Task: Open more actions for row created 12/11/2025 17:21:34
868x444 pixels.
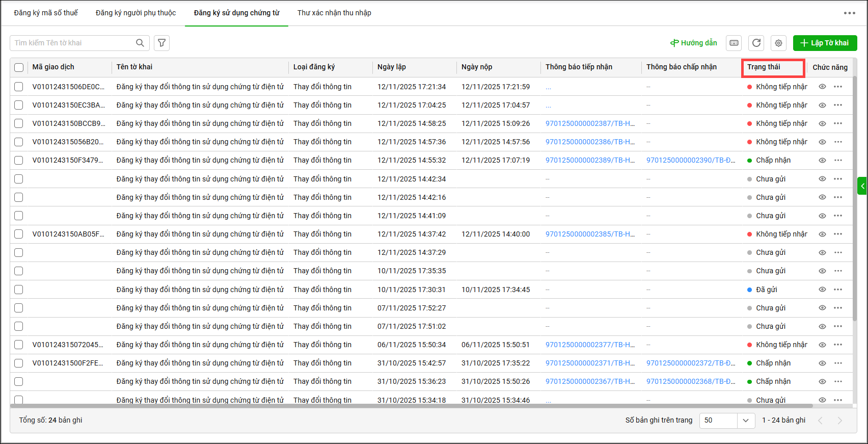Action: point(838,87)
